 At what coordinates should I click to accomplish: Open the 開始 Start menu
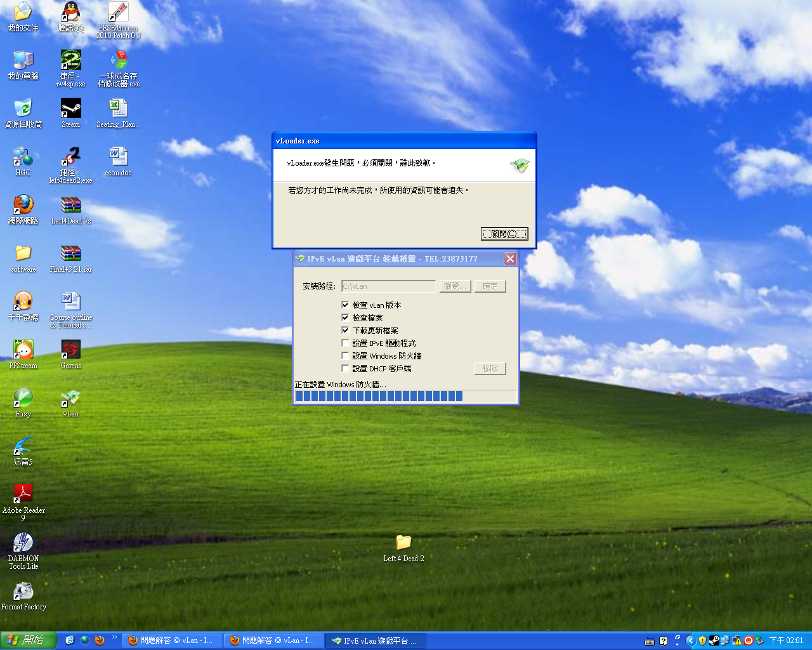click(29, 640)
